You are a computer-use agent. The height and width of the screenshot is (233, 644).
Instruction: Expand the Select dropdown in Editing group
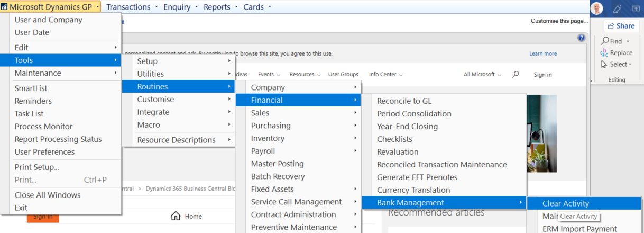(630, 65)
